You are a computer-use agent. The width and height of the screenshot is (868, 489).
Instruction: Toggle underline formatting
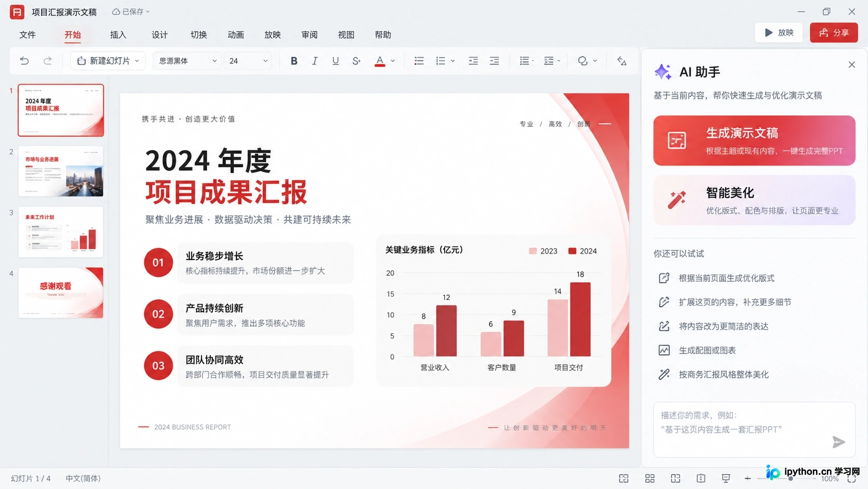335,61
